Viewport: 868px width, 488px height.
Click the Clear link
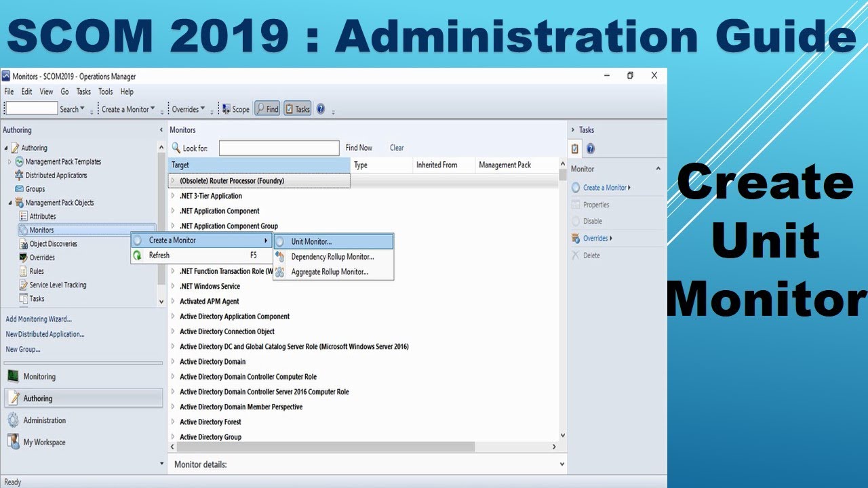397,148
